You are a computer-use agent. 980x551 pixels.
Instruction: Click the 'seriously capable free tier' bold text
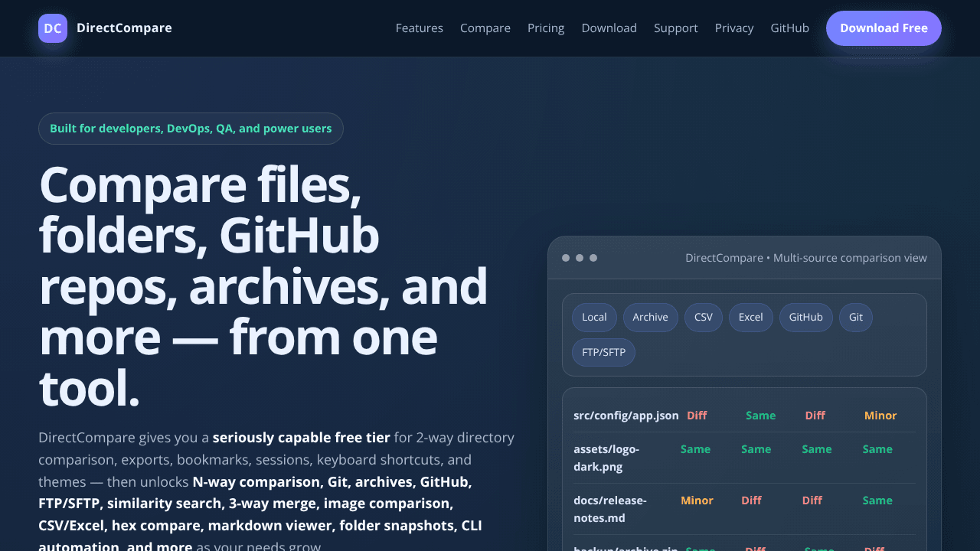pos(302,438)
